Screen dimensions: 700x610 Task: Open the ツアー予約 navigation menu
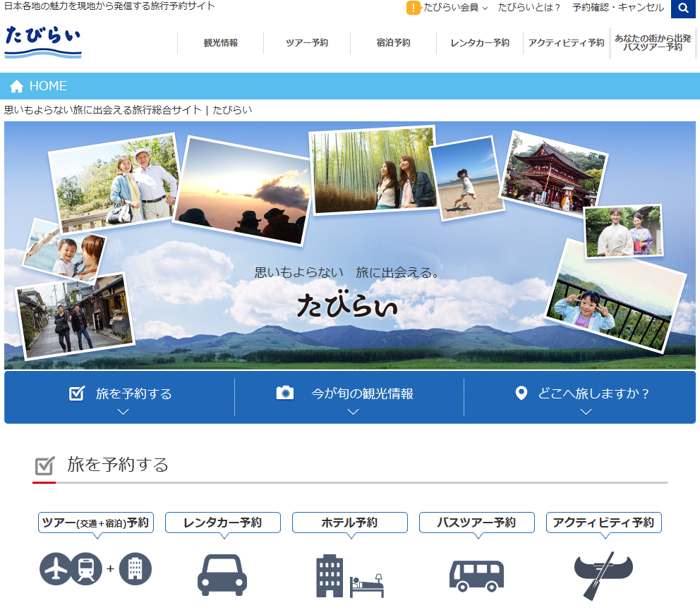[x=307, y=43]
